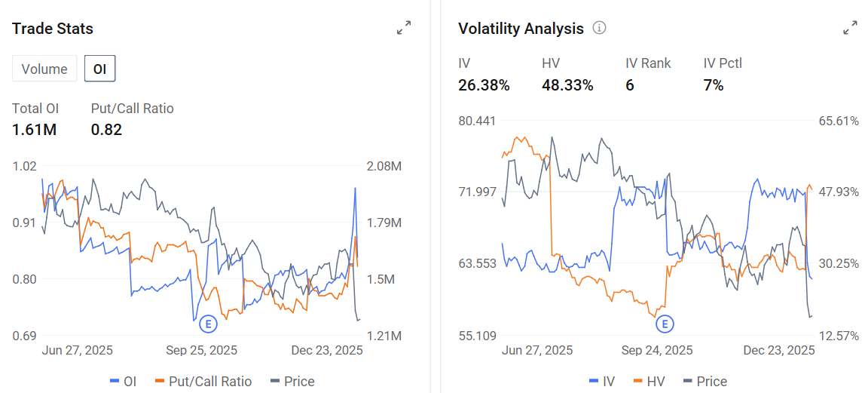Click the Put/Call Ratio value 0.82
868x393 pixels.
[106, 130]
